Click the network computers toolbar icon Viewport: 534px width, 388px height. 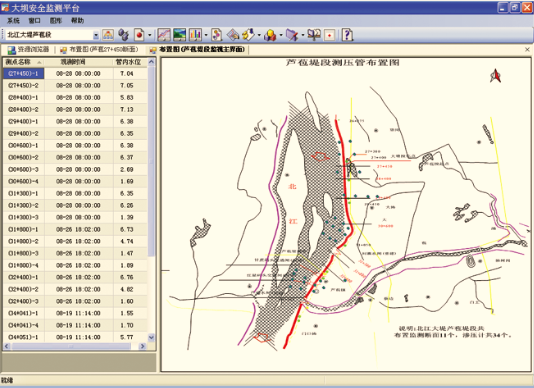[x=123, y=35]
